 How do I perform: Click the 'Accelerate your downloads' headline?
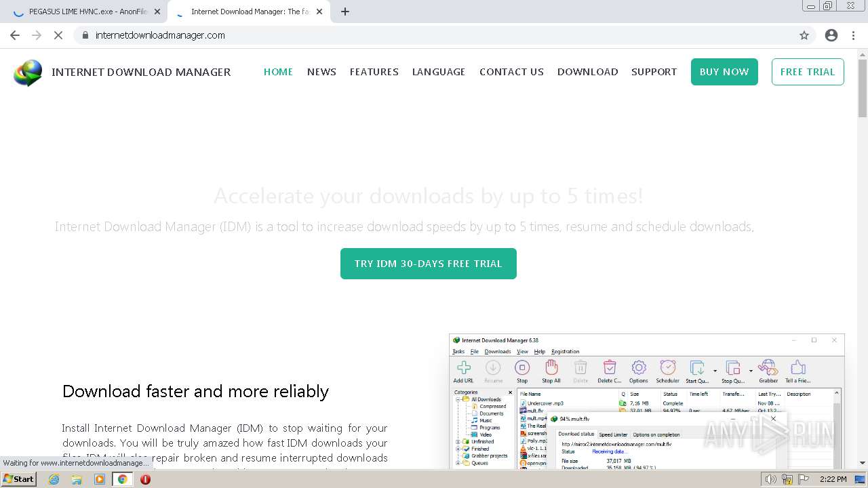[429, 196]
